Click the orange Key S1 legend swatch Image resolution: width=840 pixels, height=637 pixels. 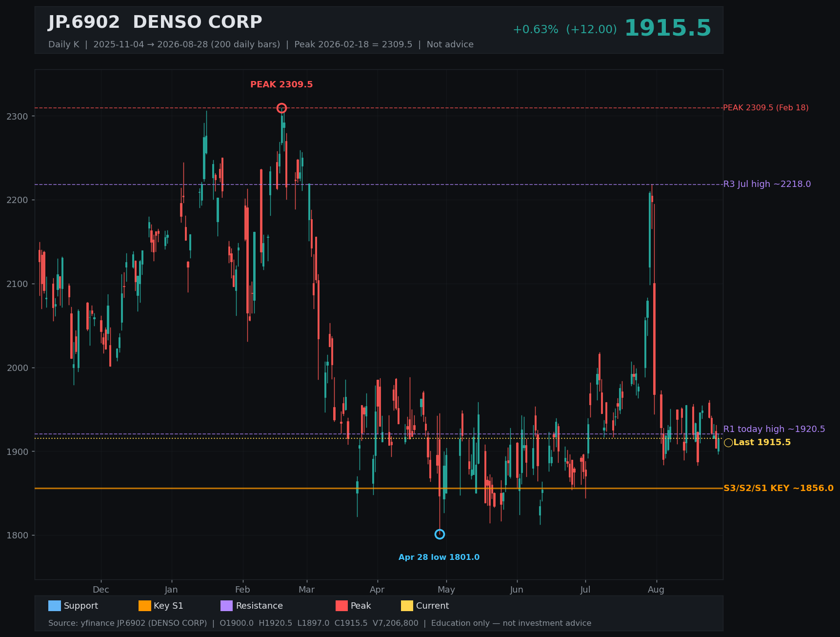pyautogui.click(x=145, y=606)
